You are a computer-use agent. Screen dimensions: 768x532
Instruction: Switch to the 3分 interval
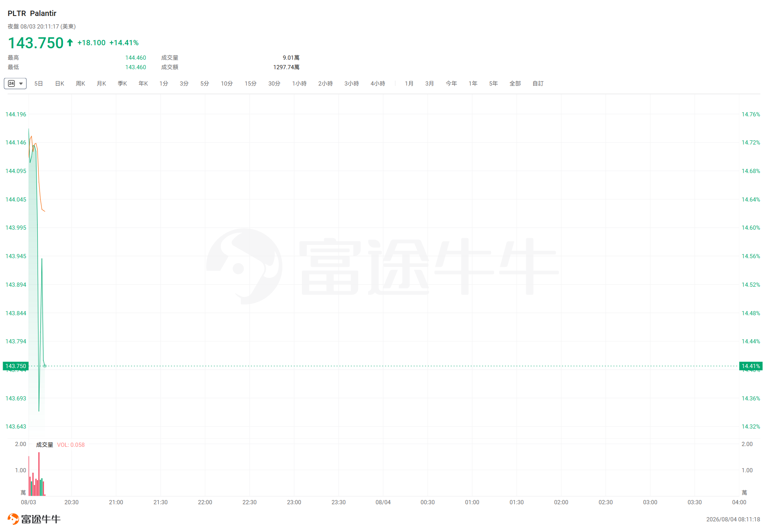coord(184,84)
